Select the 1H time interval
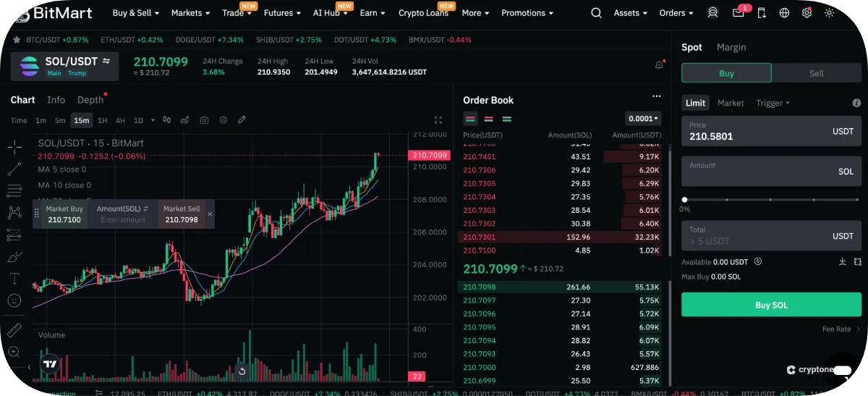 103,120
